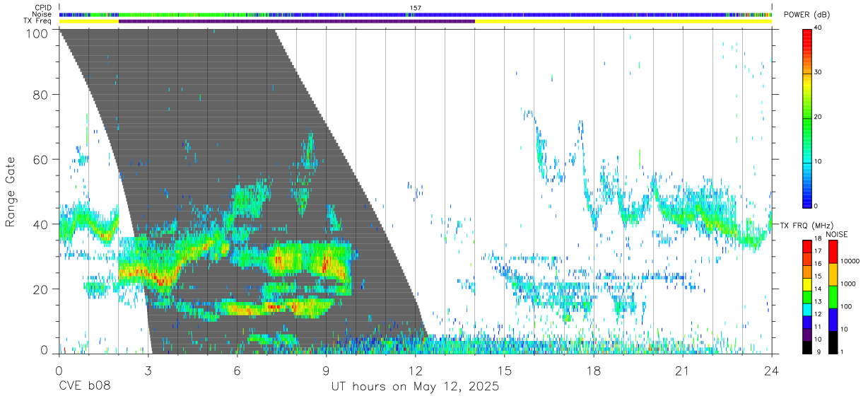Click the 20 label on Range Gate axis

[x=40, y=288]
